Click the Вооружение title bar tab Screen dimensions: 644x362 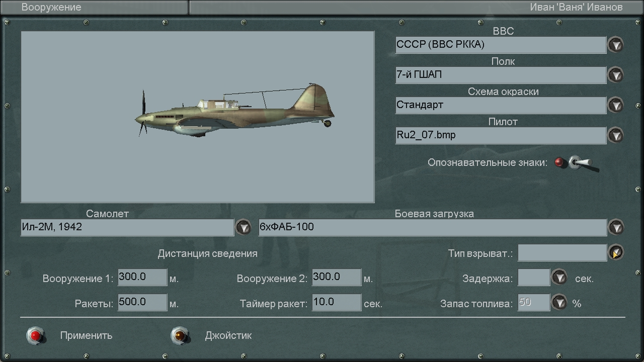pyautogui.click(x=95, y=7)
